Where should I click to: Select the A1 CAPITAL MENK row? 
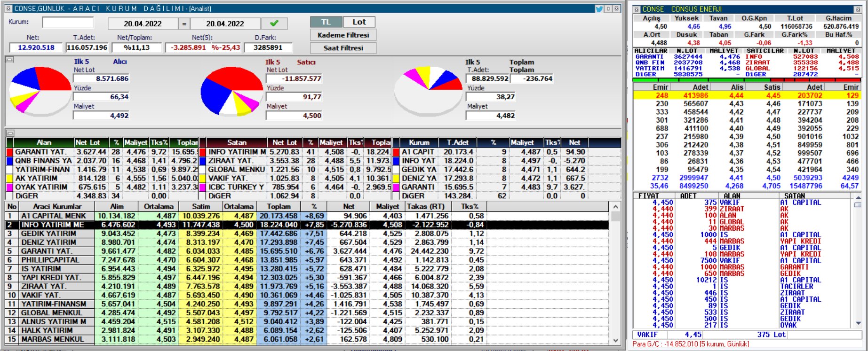tap(307, 216)
